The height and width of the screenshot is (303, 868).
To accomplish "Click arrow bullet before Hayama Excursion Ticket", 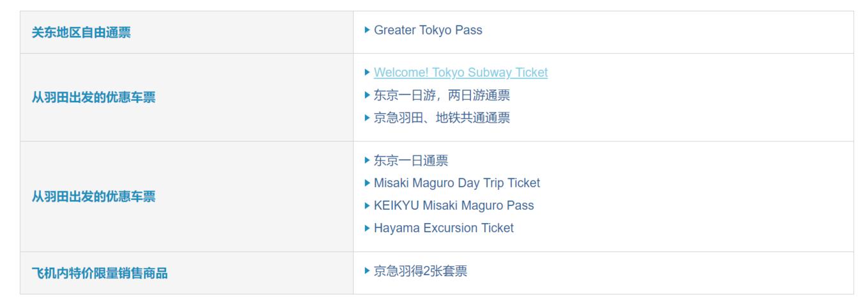I will tap(367, 227).
